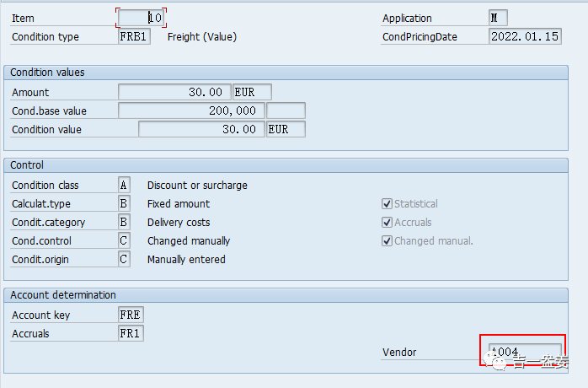Select the CondPricingDate field
The width and height of the screenshot is (588, 388).
tap(525, 36)
